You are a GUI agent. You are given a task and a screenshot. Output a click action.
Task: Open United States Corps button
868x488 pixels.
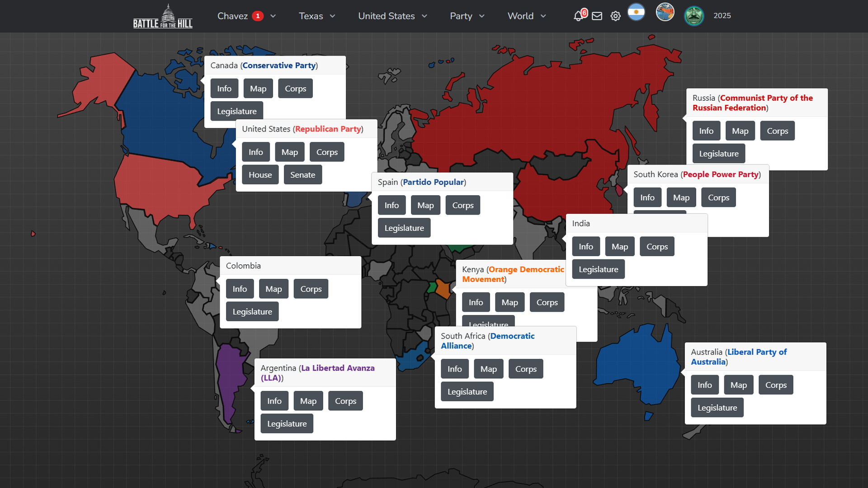point(327,152)
